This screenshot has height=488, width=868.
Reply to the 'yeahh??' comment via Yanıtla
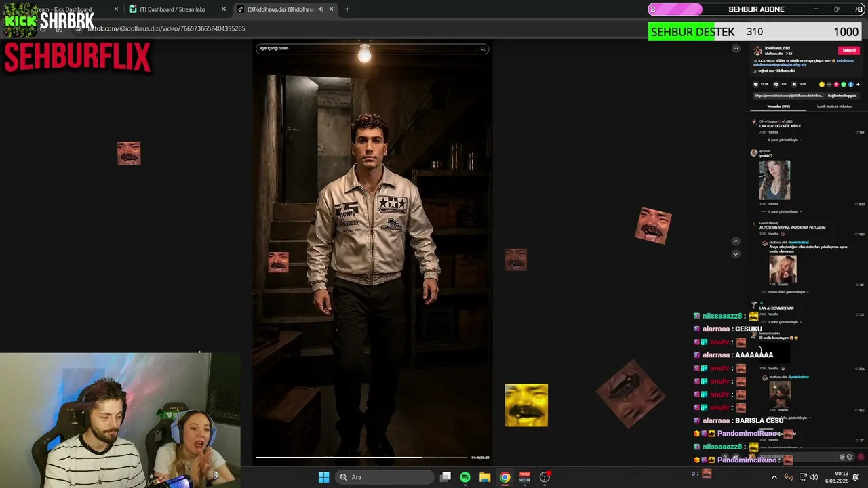tap(773, 204)
